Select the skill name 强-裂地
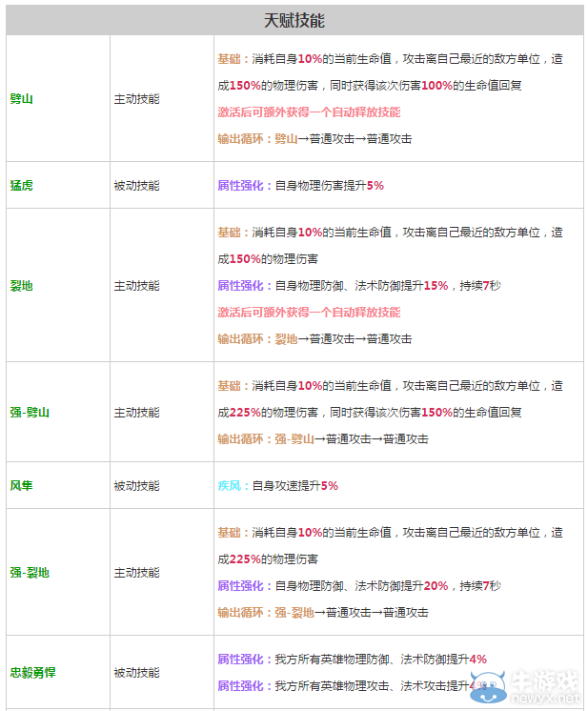The height and width of the screenshot is (711, 588). tap(30, 573)
